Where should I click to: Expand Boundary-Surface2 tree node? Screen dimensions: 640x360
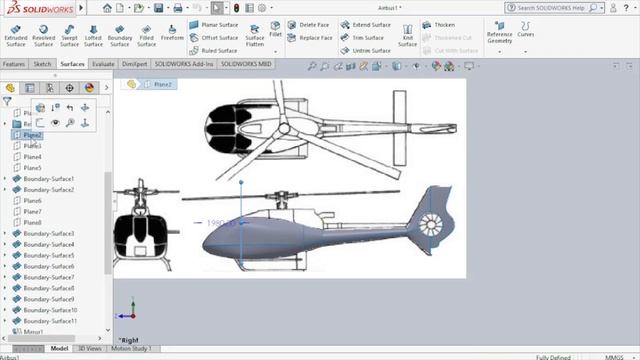(5, 190)
